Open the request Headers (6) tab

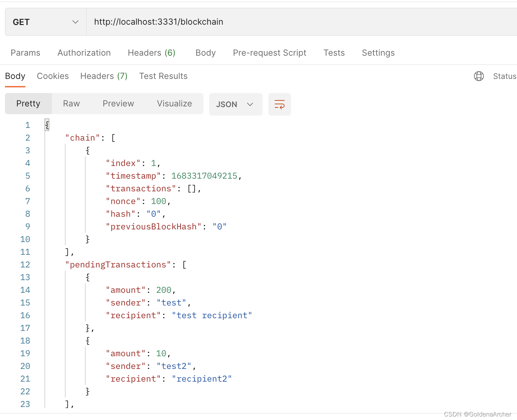(x=152, y=53)
